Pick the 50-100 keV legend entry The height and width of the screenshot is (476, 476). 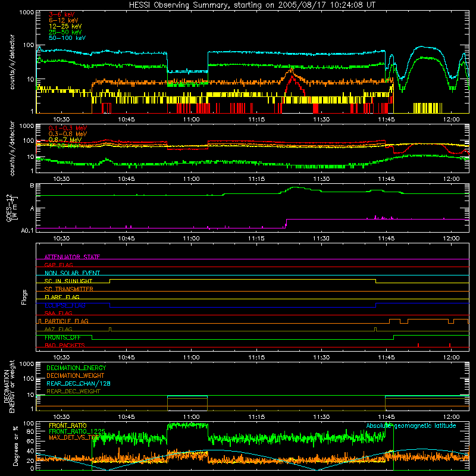click(x=67, y=38)
